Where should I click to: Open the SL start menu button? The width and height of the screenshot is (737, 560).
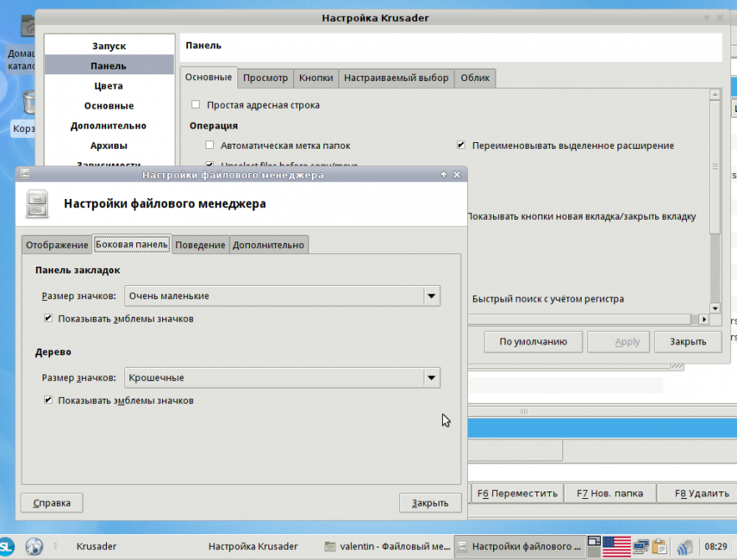(x=7, y=547)
